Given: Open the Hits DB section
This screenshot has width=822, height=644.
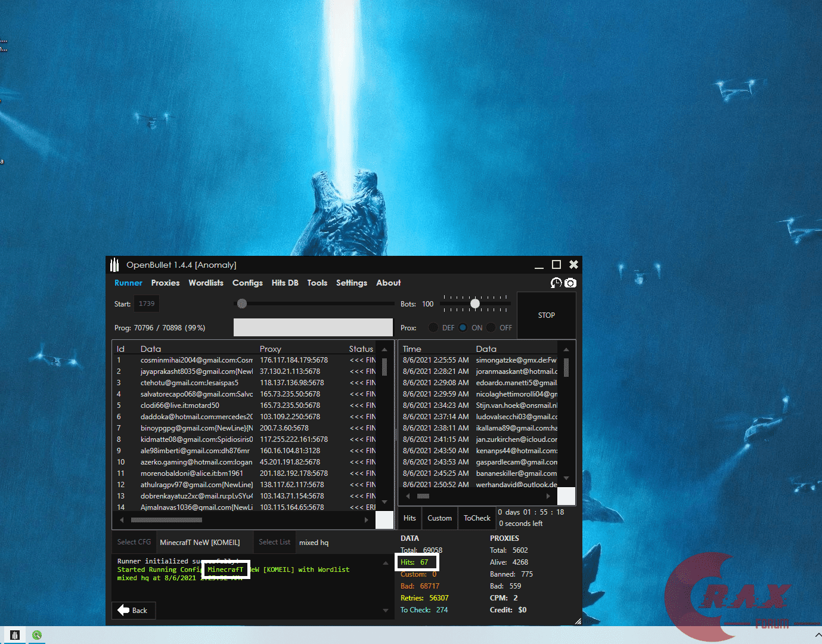Looking at the screenshot, I should pyautogui.click(x=285, y=283).
